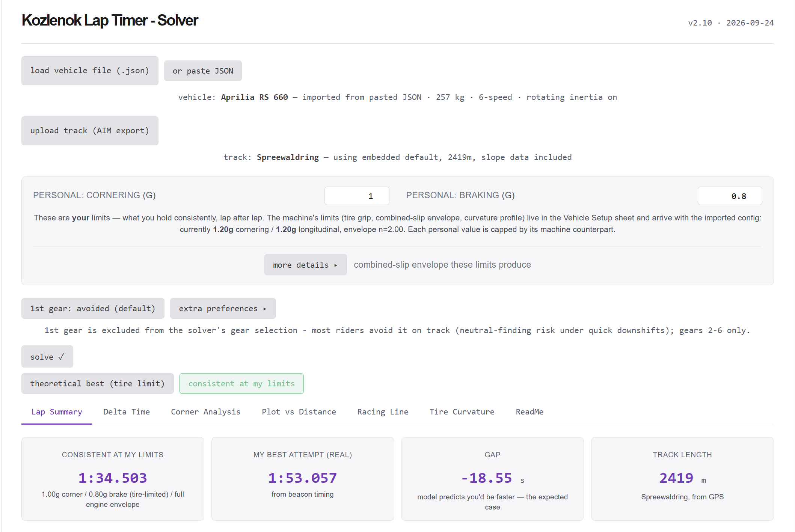Select theoretical best (tire limit) mode
The image size is (795, 532).
coord(98,383)
